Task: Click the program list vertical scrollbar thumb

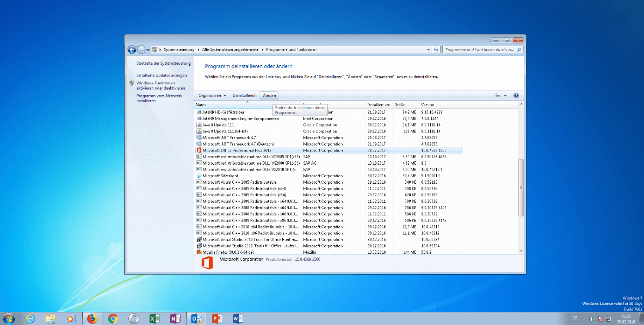Action: point(521,188)
